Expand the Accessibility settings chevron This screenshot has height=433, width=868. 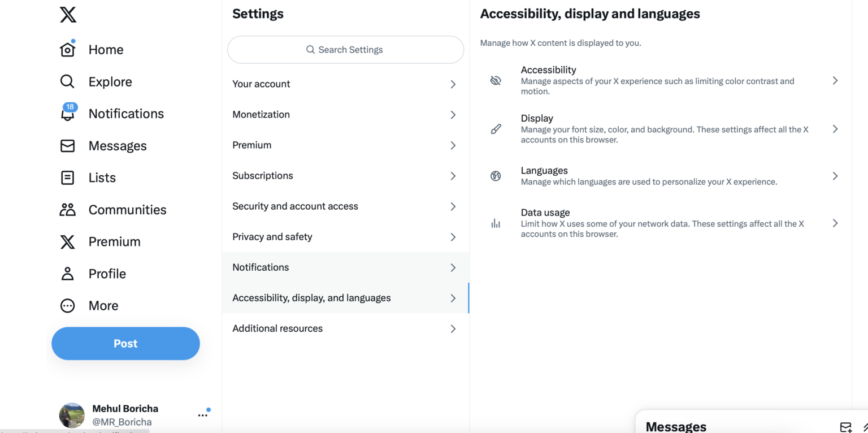point(835,81)
